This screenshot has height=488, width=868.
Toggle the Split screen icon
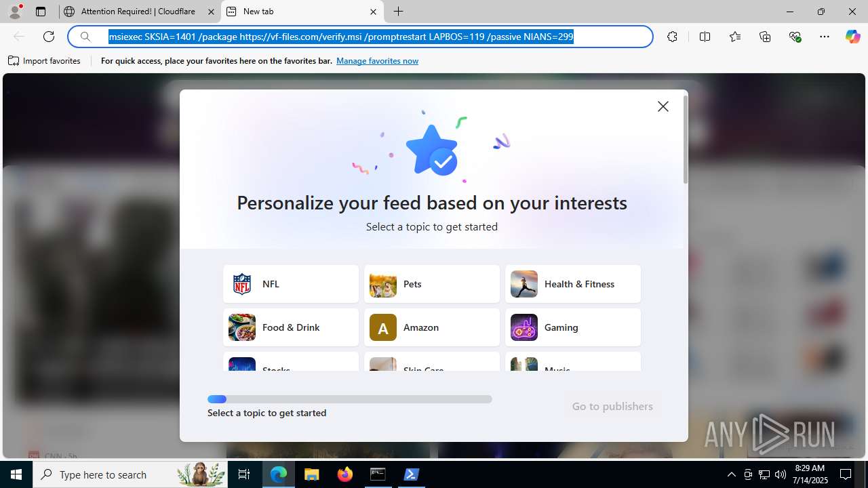tap(705, 37)
